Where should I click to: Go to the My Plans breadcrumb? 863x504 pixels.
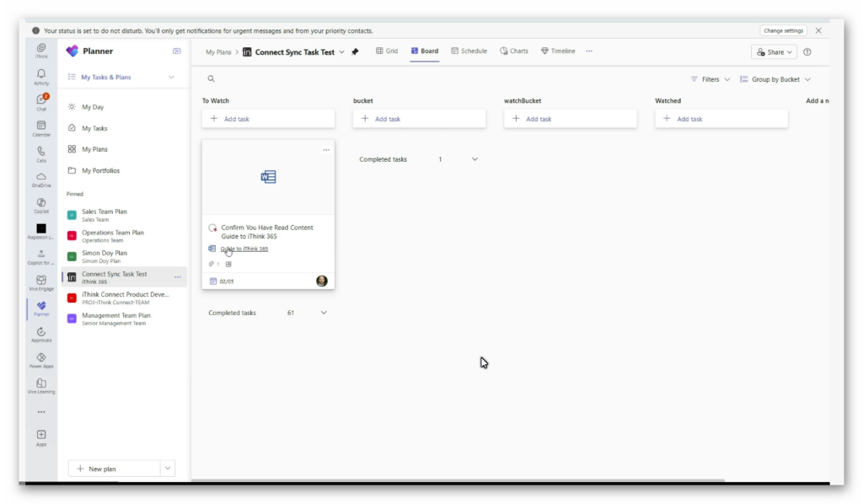click(218, 52)
